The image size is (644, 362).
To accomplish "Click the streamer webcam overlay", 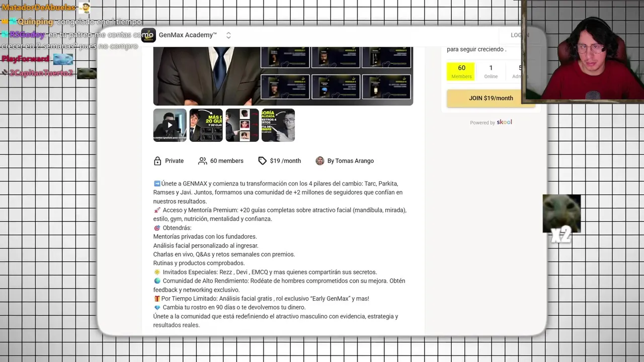I will [x=584, y=50].
